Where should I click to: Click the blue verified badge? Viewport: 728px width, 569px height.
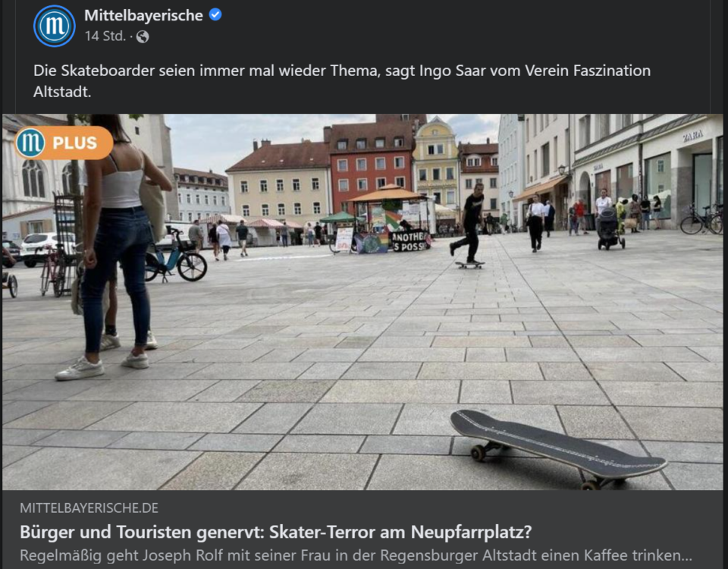215,15
